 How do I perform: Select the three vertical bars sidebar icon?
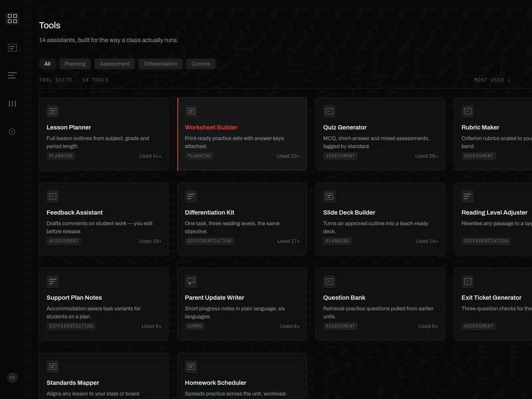[x=12, y=104]
